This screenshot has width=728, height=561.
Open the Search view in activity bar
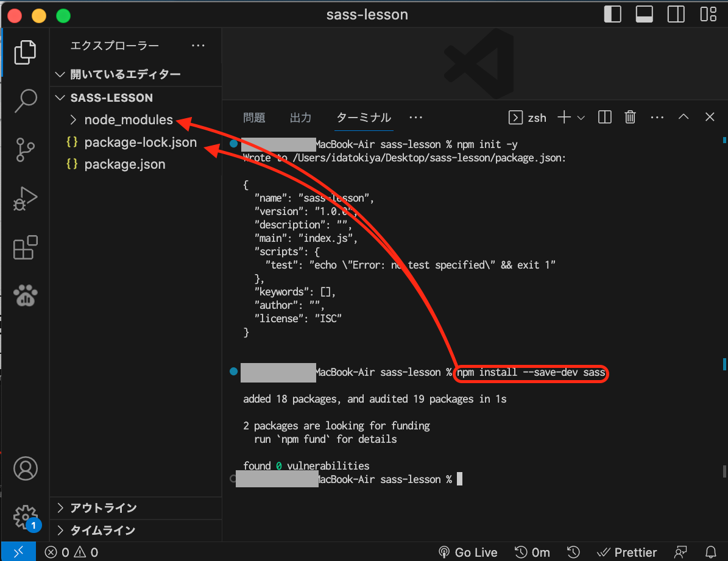tap(25, 101)
